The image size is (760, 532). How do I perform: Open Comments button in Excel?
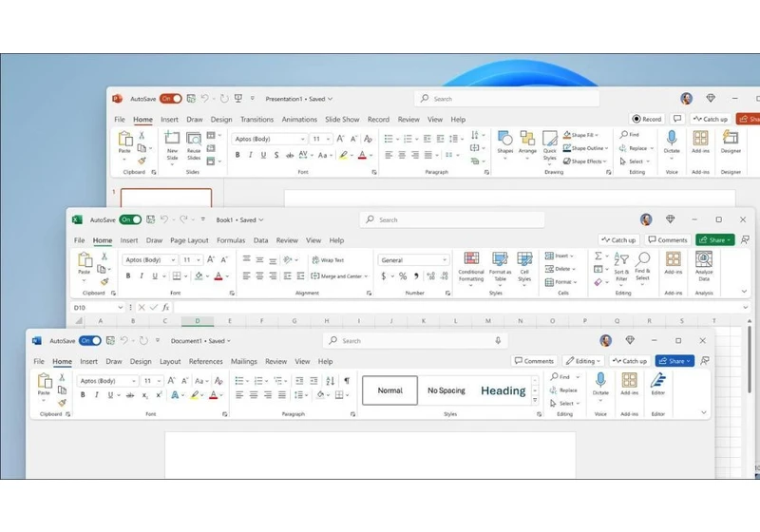pyautogui.click(x=668, y=239)
